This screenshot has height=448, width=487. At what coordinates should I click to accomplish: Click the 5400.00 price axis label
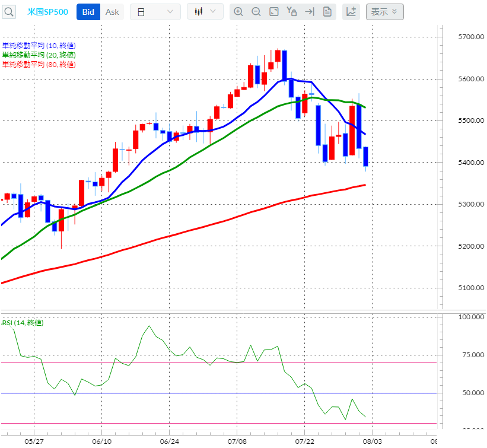pos(471,163)
